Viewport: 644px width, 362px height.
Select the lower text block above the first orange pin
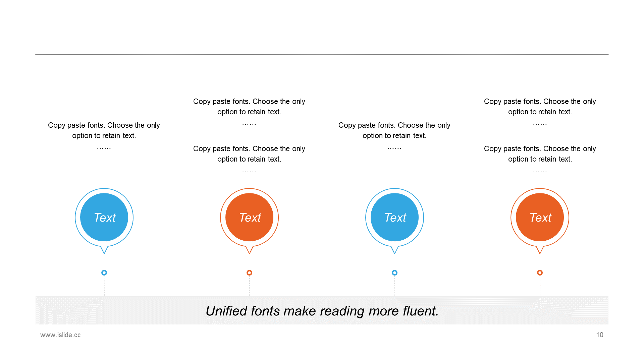(249, 159)
